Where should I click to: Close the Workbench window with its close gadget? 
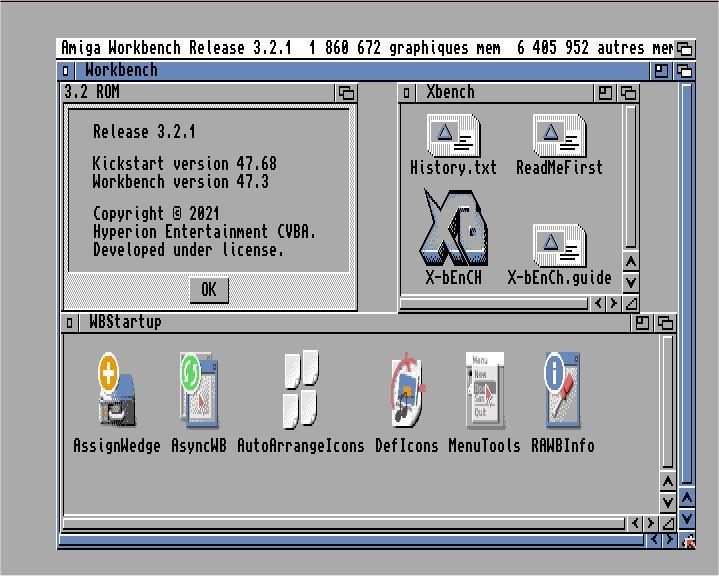[x=66, y=71]
